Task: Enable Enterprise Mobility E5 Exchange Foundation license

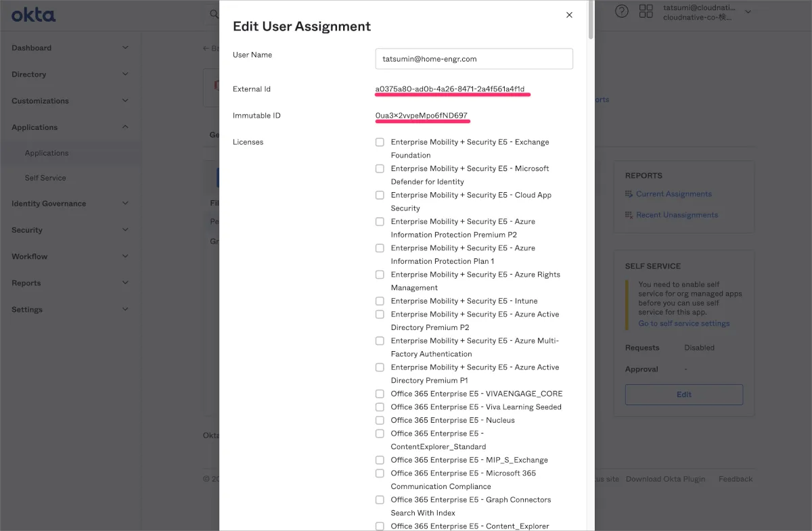Action: (x=380, y=142)
